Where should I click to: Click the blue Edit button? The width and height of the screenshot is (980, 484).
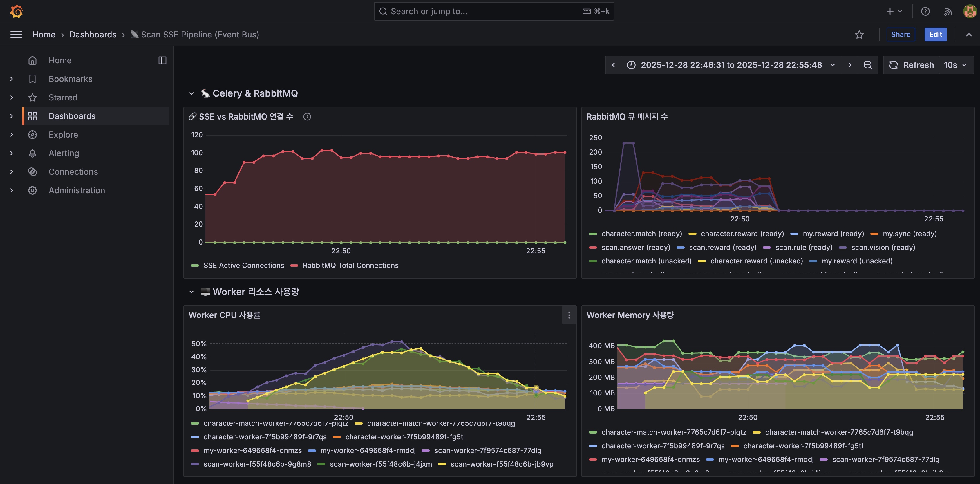point(935,35)
